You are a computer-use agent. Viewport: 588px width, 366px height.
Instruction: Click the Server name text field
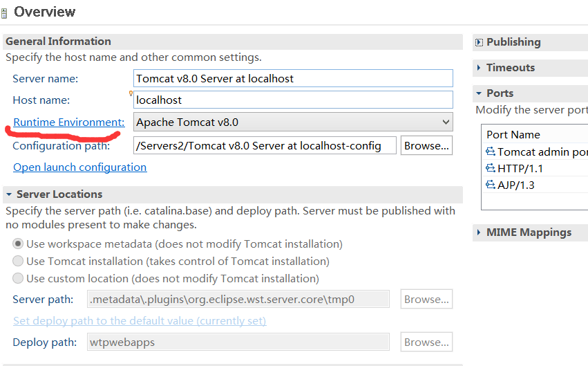[293, 79]
